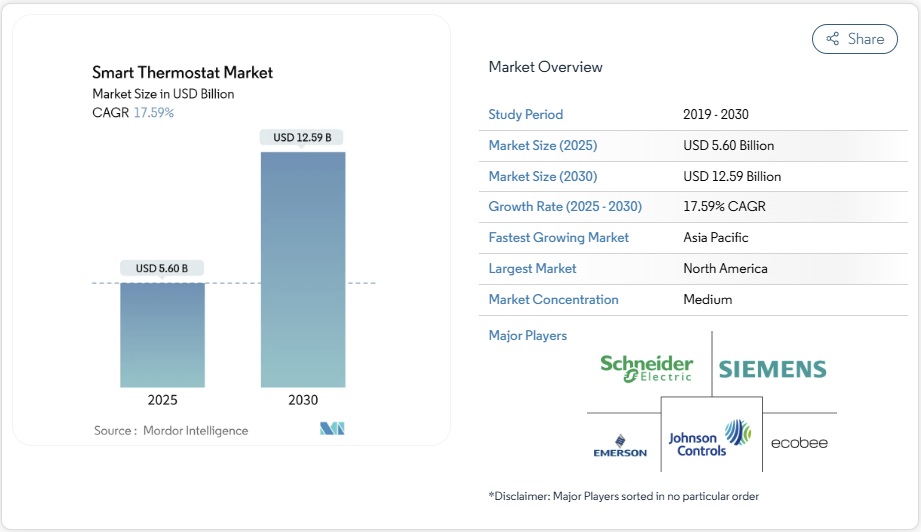Click the Market Concentration label
This screenshot has height=532, width=921.
click(x=553, y=299)
